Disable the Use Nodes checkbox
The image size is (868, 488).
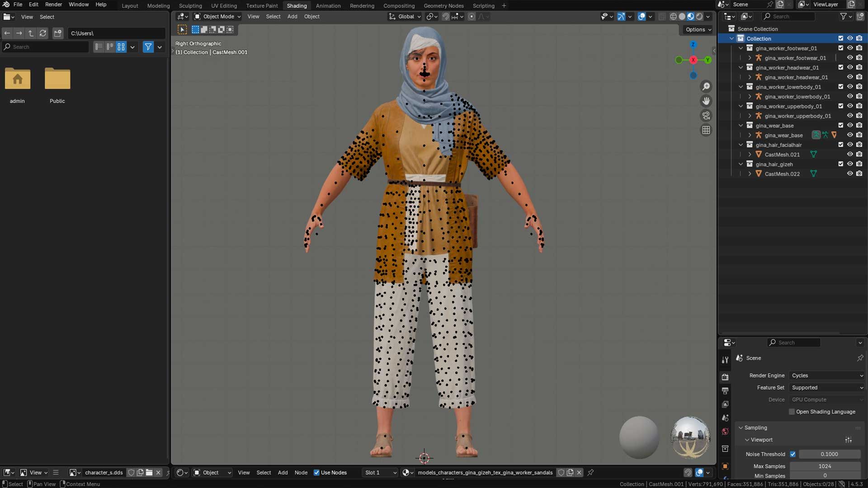(x=316, y=473)
